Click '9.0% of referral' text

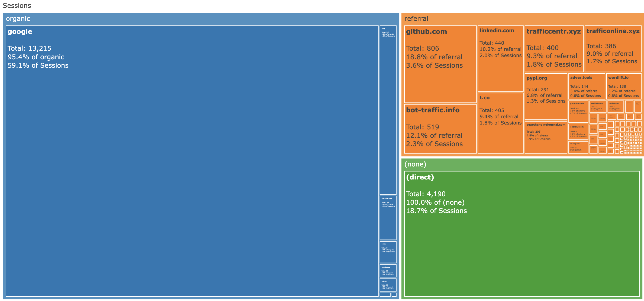(610, 54)
